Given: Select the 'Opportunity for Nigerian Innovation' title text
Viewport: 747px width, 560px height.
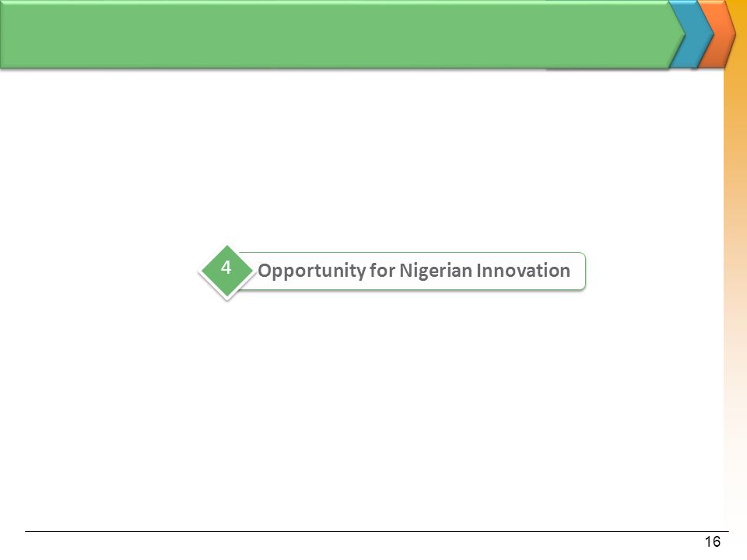Looking at the screenshot, I should point(413,271).
